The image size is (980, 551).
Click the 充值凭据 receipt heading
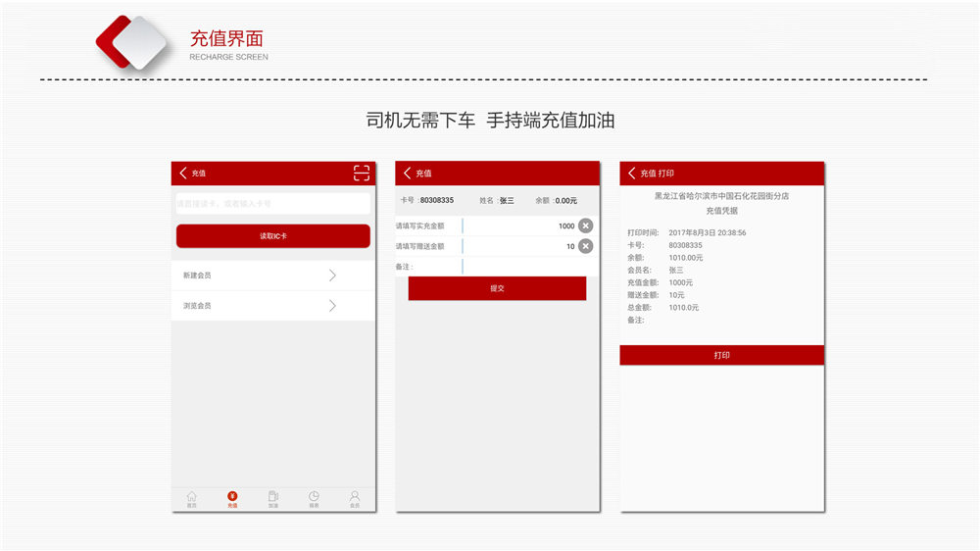pyautogui.click(x=722, y=211)
